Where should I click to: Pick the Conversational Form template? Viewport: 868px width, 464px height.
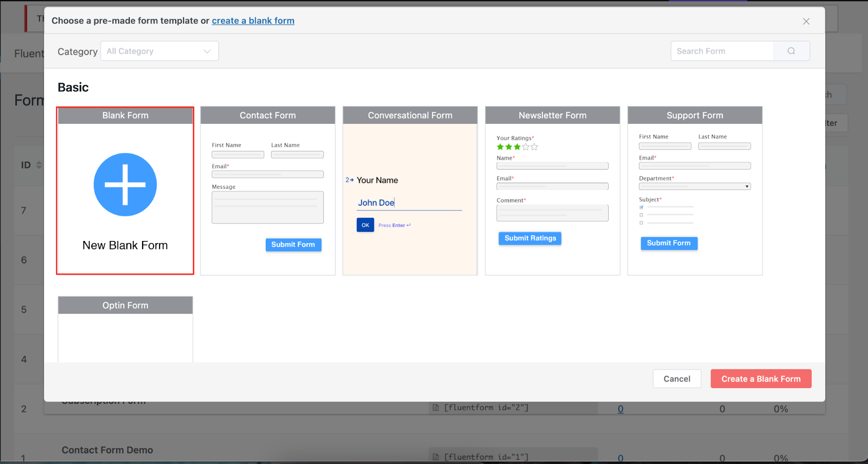pyautogui.click(x=410, y=190)
